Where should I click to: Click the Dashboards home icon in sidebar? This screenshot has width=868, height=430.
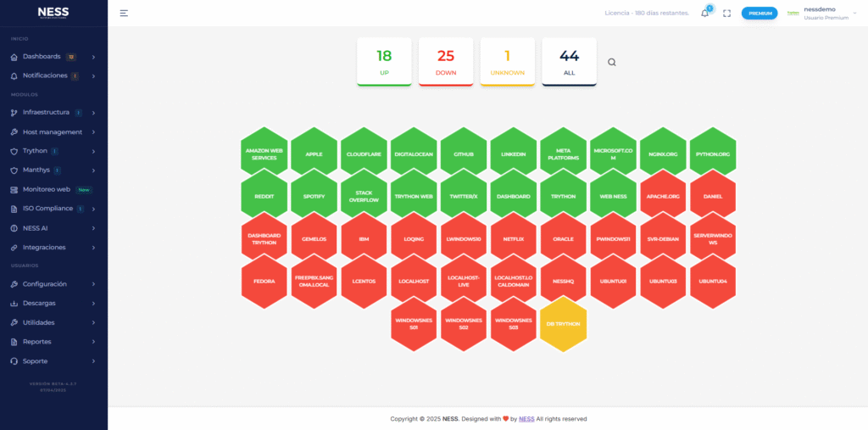14,57
